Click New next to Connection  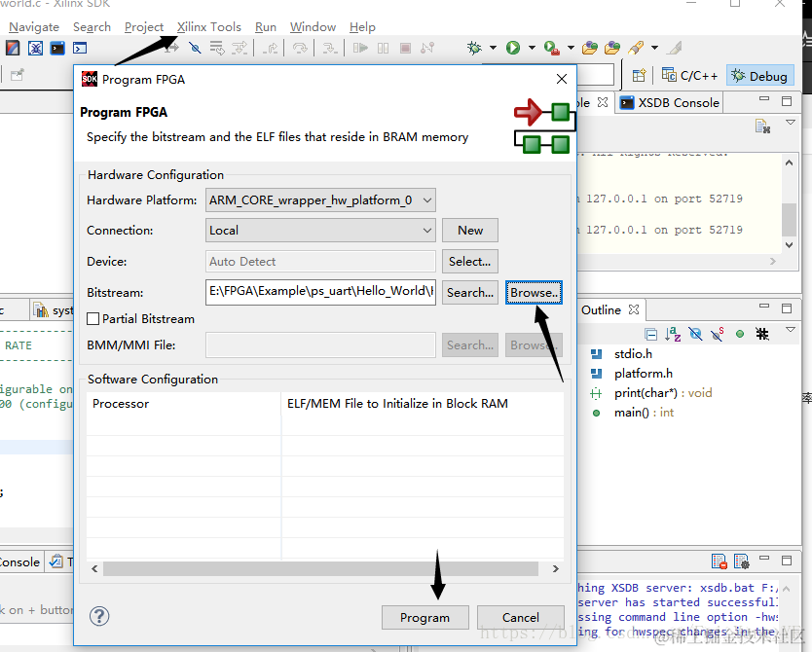click(x=470, y=231)
